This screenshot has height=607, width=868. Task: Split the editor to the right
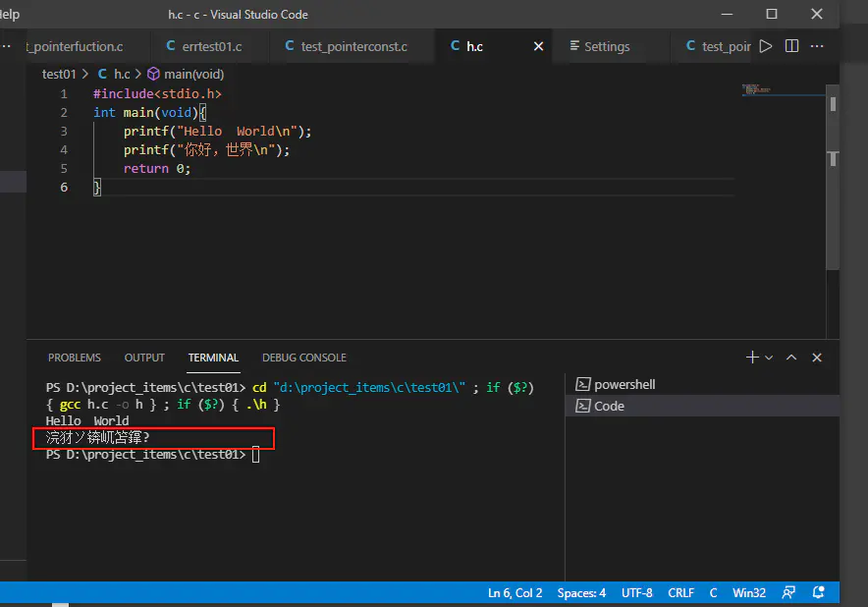[792, 46]
